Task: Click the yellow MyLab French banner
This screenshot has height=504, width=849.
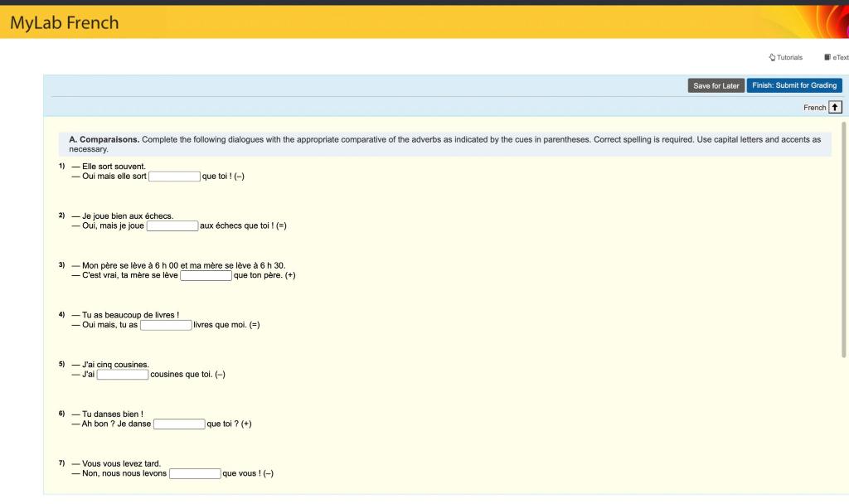Action: click(415, 22)
